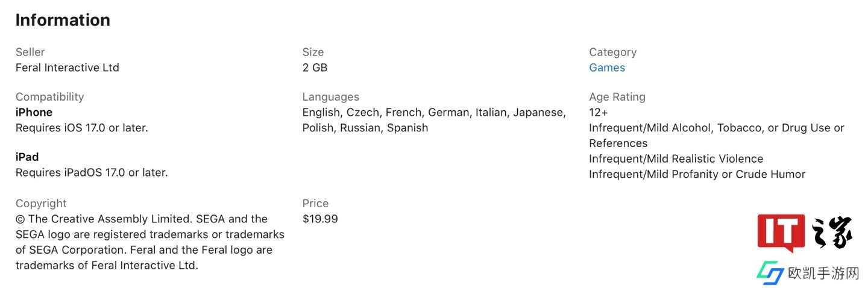The width and height of the screenshot is (868, 288).
Task: Click the Information section heading
Action: 63,20
